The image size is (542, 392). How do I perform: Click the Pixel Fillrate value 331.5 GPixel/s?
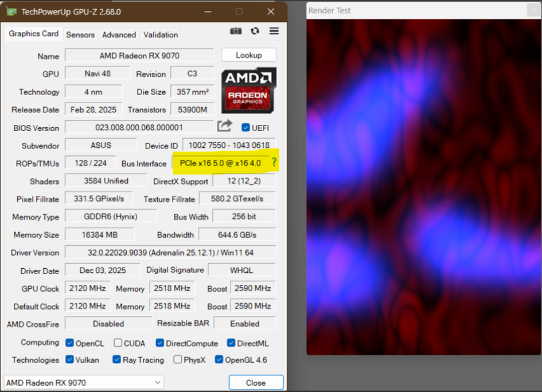[x=99, y=199]
